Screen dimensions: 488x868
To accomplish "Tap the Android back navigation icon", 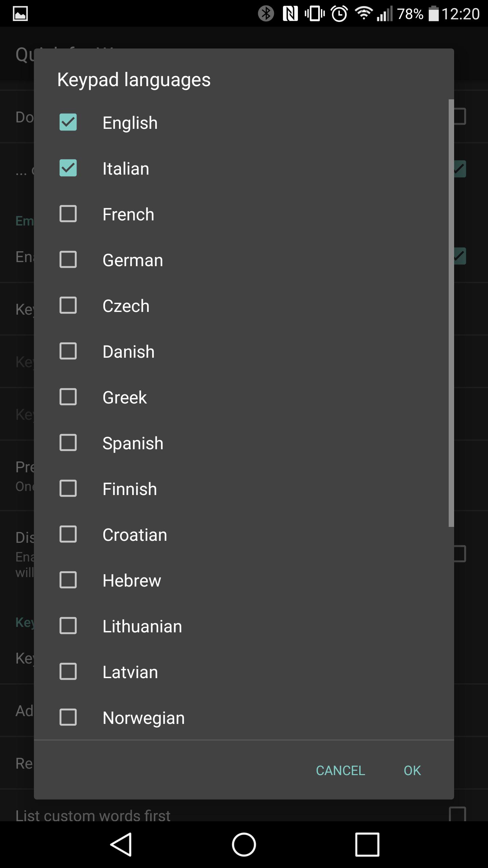I will pos(121,844).
